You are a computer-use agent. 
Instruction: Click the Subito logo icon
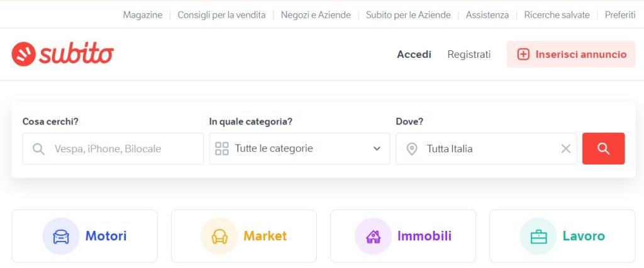pos(23,54)
